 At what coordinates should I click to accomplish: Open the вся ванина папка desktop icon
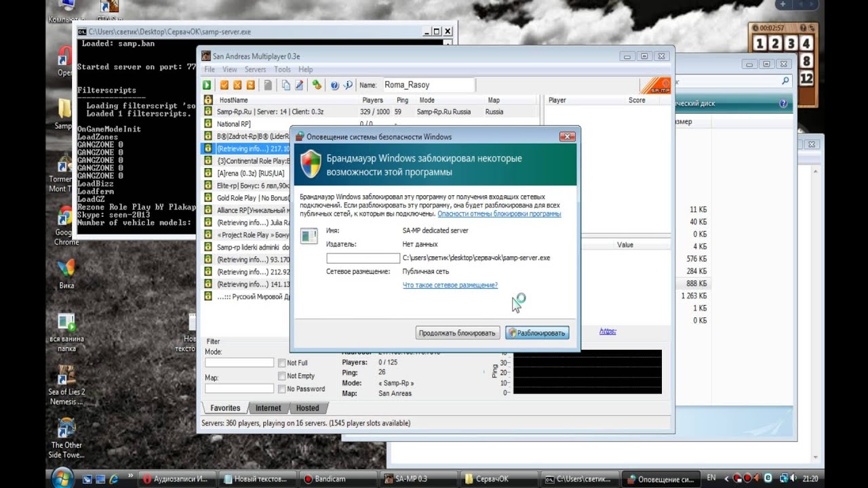(66, 331)
